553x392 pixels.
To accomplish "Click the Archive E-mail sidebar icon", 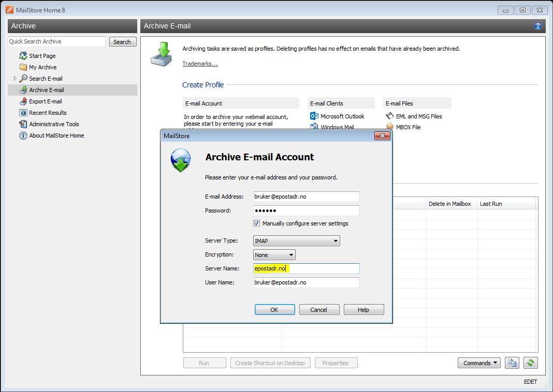I will click(x=23, y=90).
